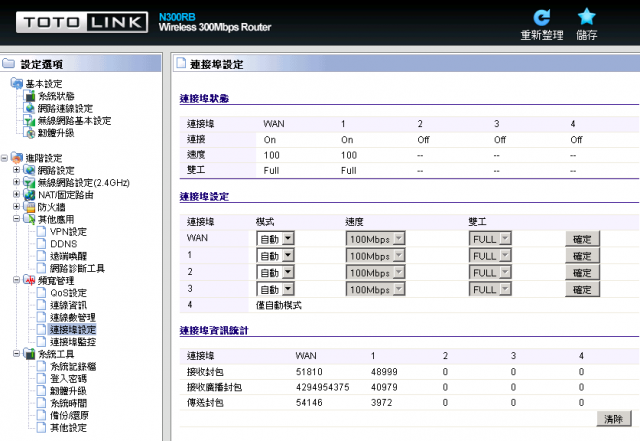Collapse the 系統工具 tree node
Viewport: 640px width, 441px height.
coord(16,354)
